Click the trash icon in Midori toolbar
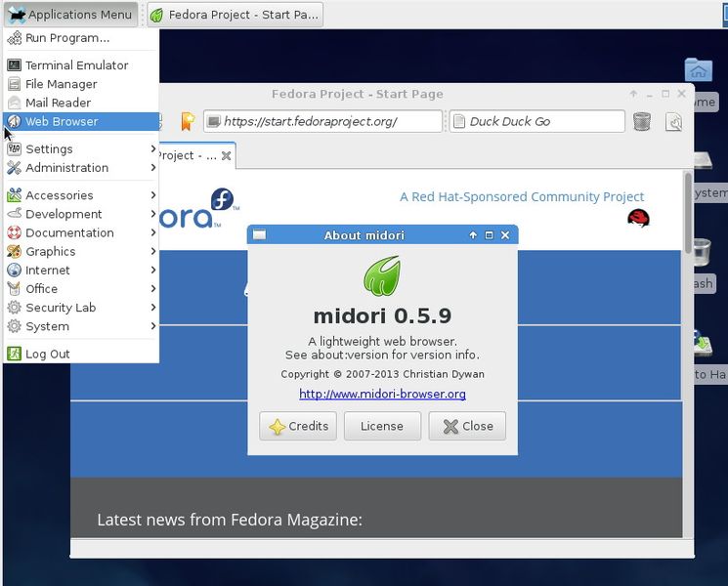The height and width of the screenshot is (586, 728). (642, 121)
